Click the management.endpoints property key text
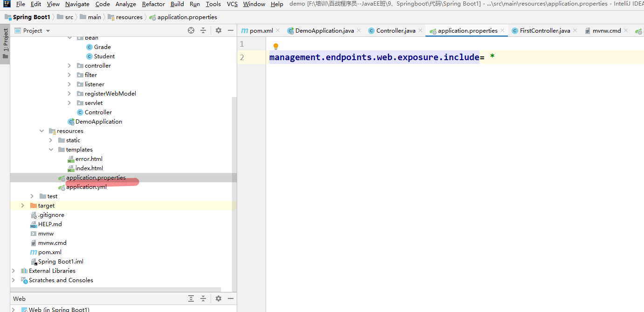Viewport: 644px width, 312px height. [x=374, y=57]
